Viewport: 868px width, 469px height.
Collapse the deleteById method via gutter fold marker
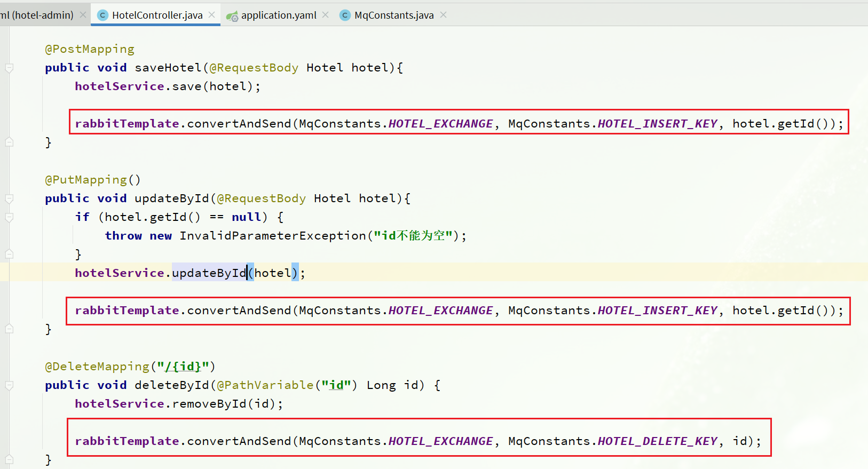9,385
